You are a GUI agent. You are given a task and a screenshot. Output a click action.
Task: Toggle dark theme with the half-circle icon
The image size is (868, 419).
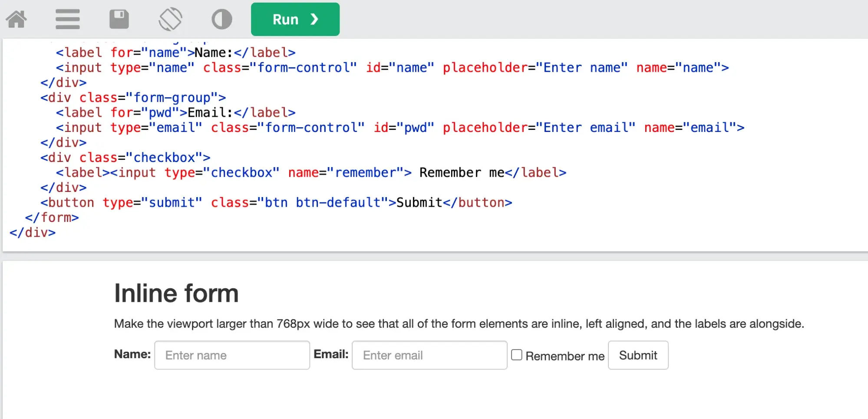221,20
